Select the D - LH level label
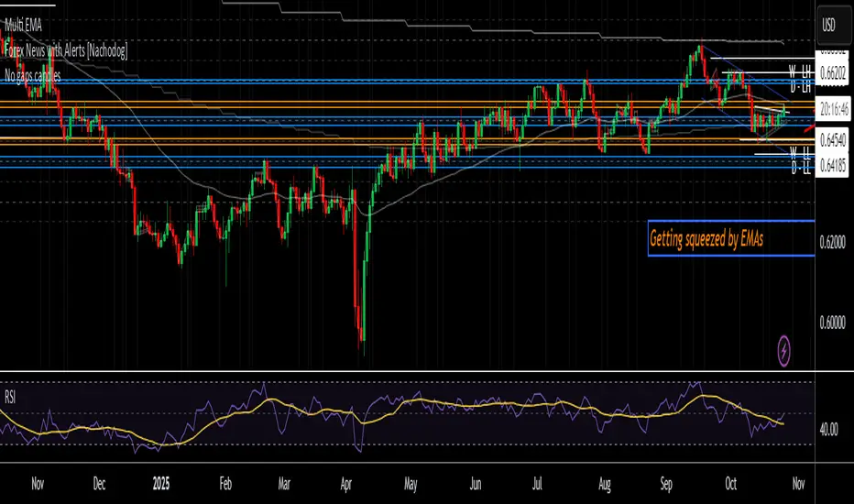The image size is (854, 504). coord(801,86)
